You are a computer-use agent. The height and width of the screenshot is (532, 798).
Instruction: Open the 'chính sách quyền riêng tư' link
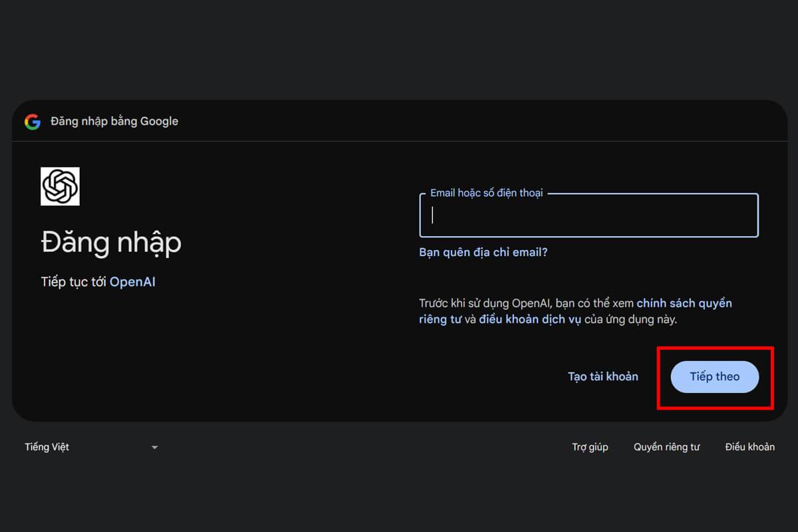click(684, 303)
